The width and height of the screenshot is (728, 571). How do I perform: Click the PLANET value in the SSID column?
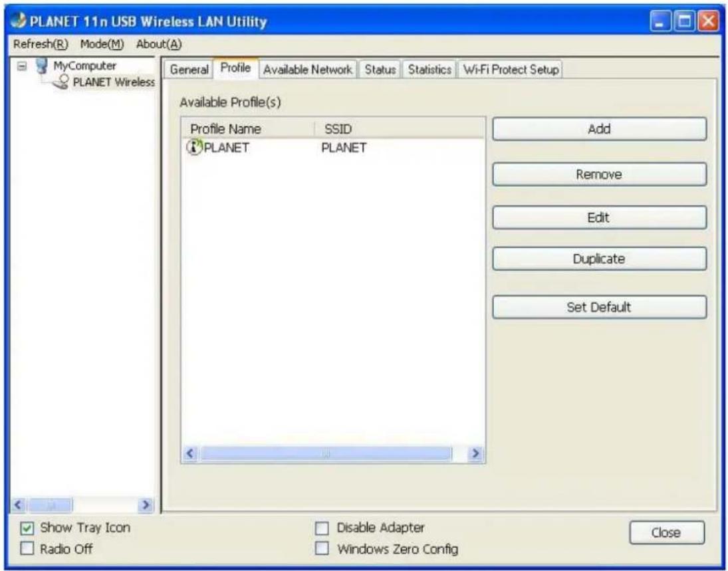coord(344,148)
